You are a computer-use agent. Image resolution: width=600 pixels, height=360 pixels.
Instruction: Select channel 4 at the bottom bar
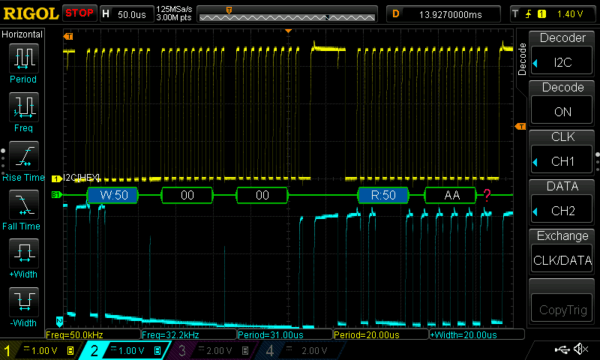301,350
